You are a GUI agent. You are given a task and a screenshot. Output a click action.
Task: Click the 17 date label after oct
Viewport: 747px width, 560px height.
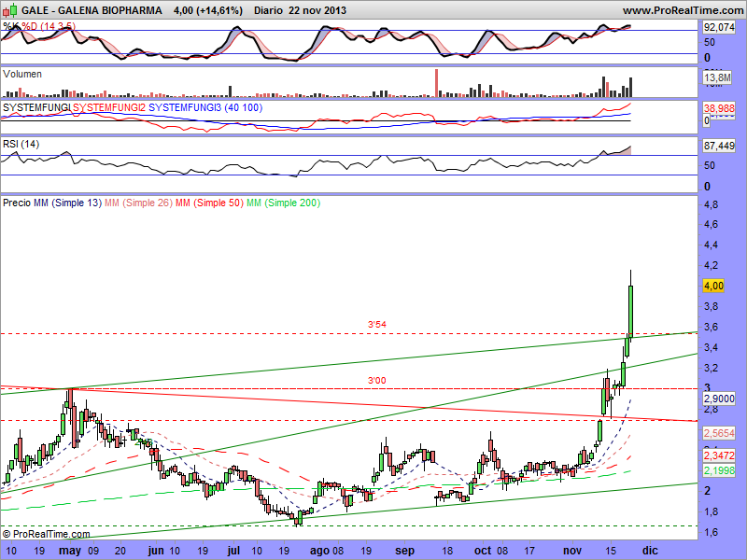[x=529, y=551]
